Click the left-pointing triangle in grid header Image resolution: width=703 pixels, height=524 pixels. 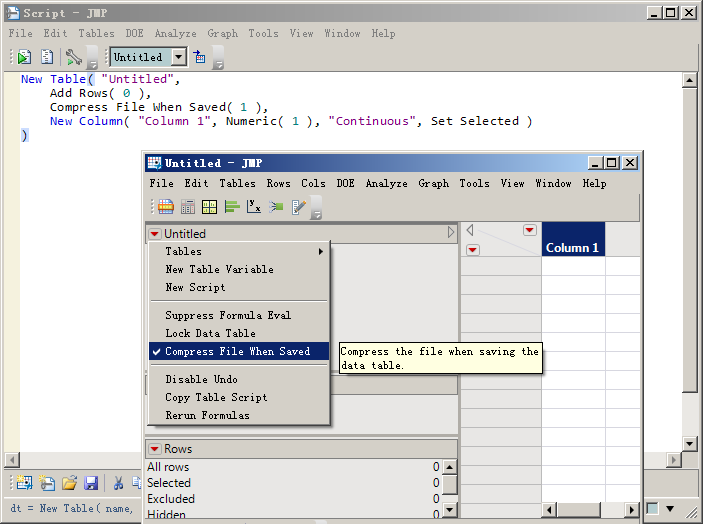click(x=470, y=230)
